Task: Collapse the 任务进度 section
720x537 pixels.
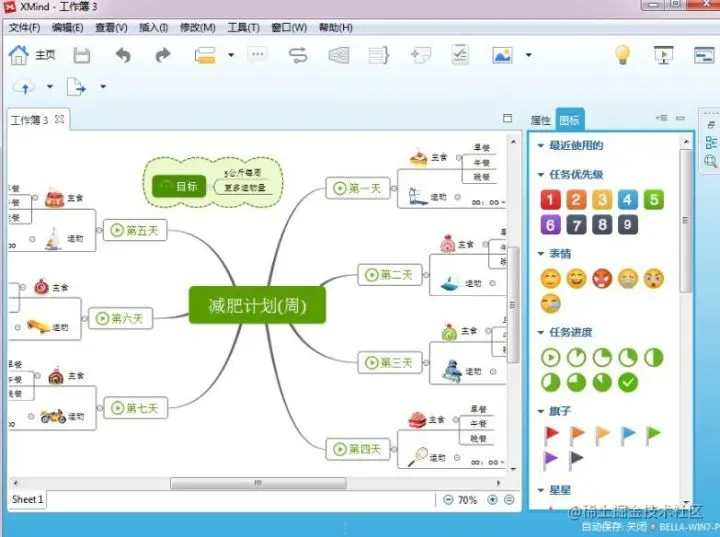Action: coord(540,332)
